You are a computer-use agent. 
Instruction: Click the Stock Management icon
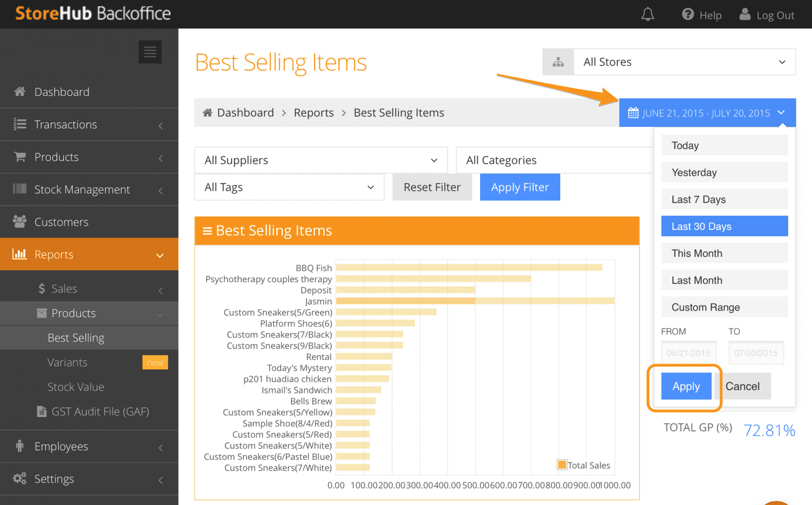[20, 189]
